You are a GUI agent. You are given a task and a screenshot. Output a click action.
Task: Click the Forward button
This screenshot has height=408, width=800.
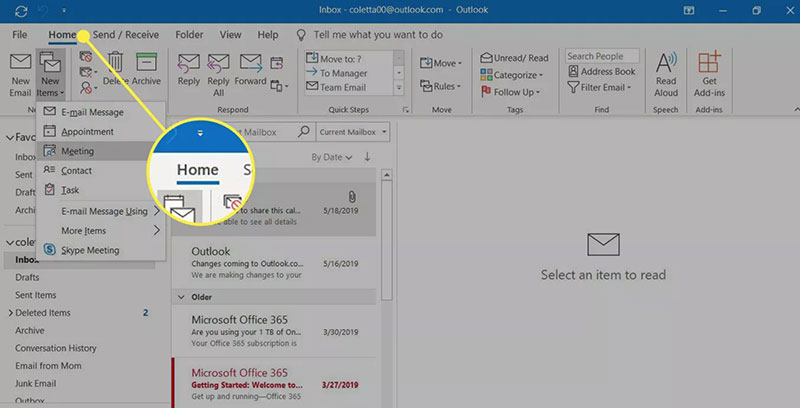[x=251, y=70]
